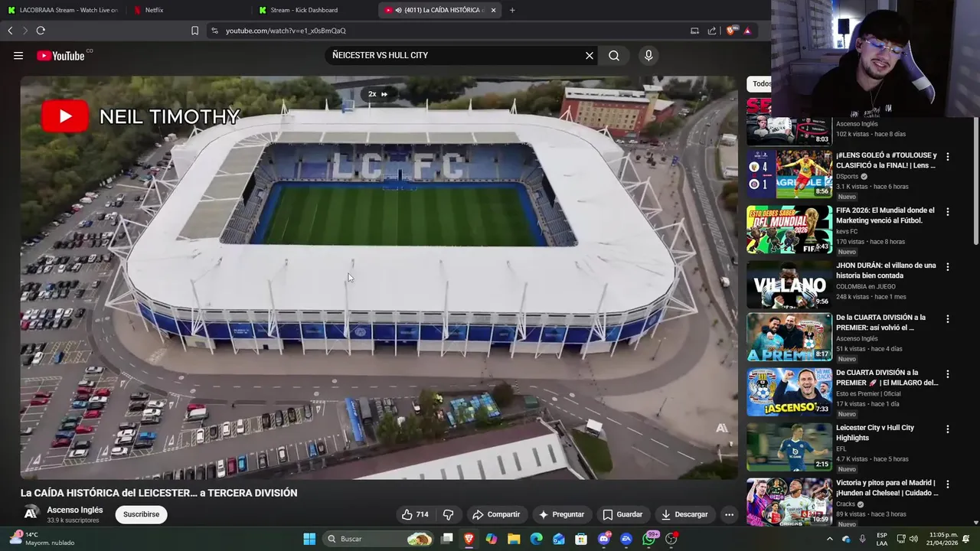This screenshot has height=551, width=980.
Task: Open more actions under the video
Action: [729, 514]
